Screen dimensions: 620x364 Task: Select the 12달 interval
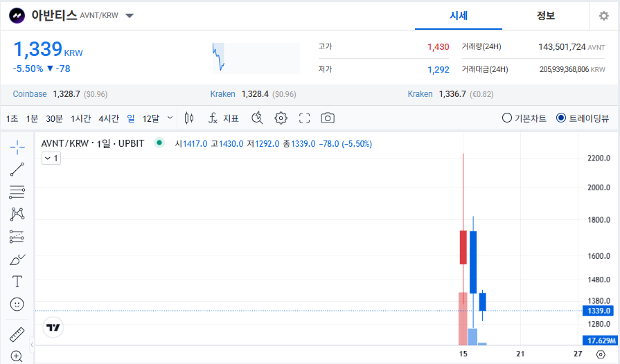click(x=150, y=118)
